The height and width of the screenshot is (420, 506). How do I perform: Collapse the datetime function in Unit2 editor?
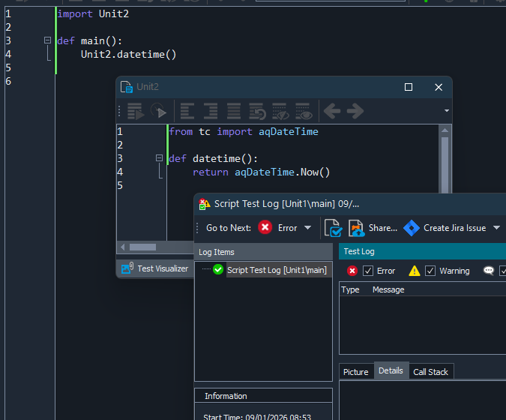click(159, 158)
